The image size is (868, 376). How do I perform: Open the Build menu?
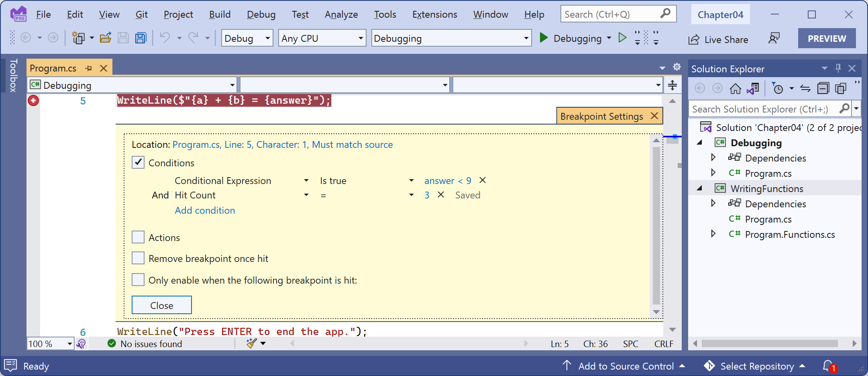[220, 14]
